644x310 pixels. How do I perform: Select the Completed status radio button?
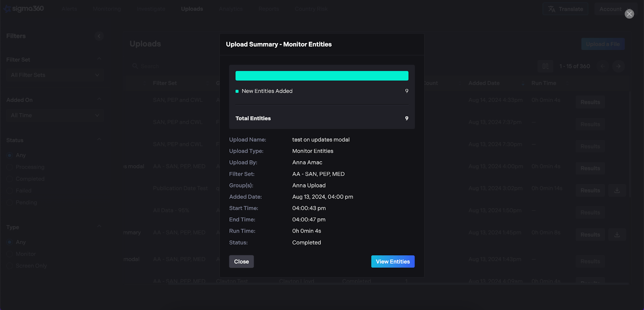click(x=10, y=179)
